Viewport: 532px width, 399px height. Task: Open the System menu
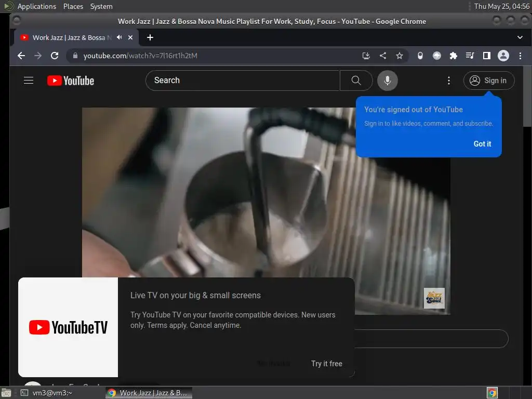click(x=101, y=6)
